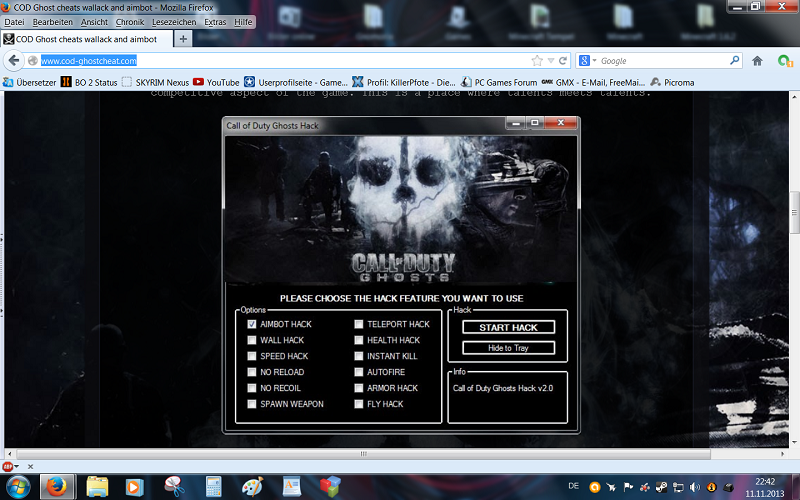
Task: Enable the AUTOFIRE checkbox
Action: (x=359, y=372)
